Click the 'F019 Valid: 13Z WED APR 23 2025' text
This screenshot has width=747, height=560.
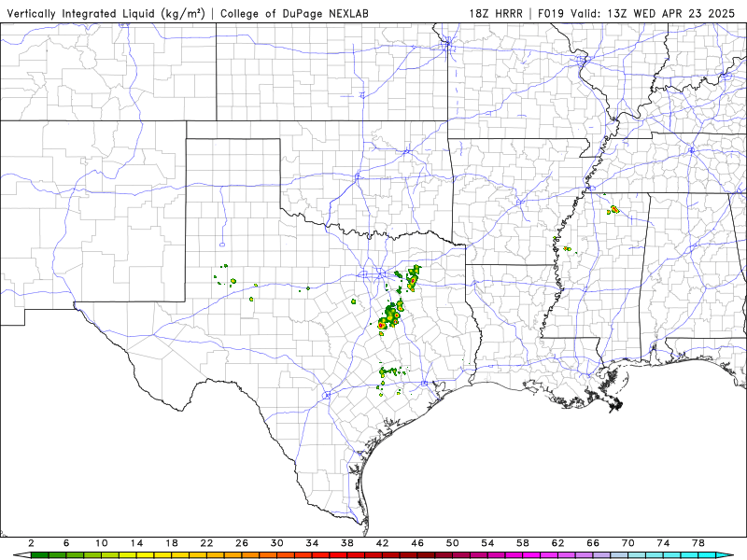point(637,13)
